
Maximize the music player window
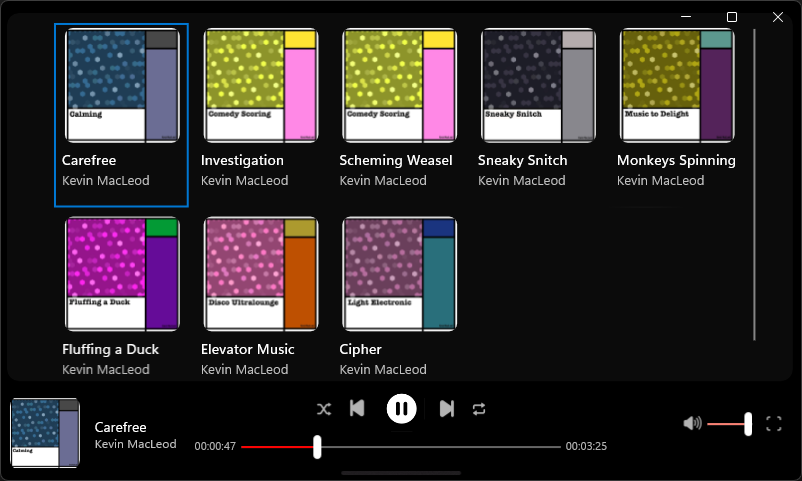tap(732, 17)
